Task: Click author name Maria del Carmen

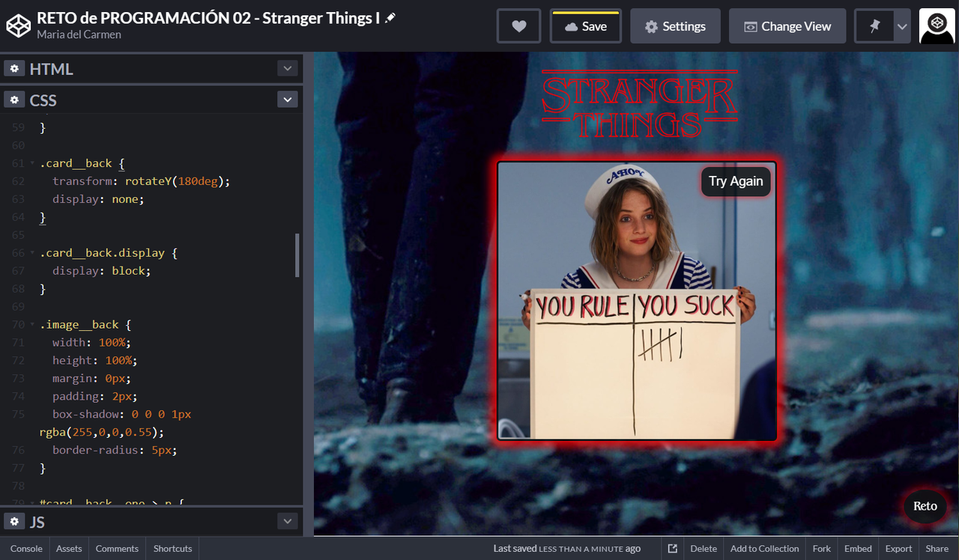Action: pyautogui.click(x=79, y=34)
